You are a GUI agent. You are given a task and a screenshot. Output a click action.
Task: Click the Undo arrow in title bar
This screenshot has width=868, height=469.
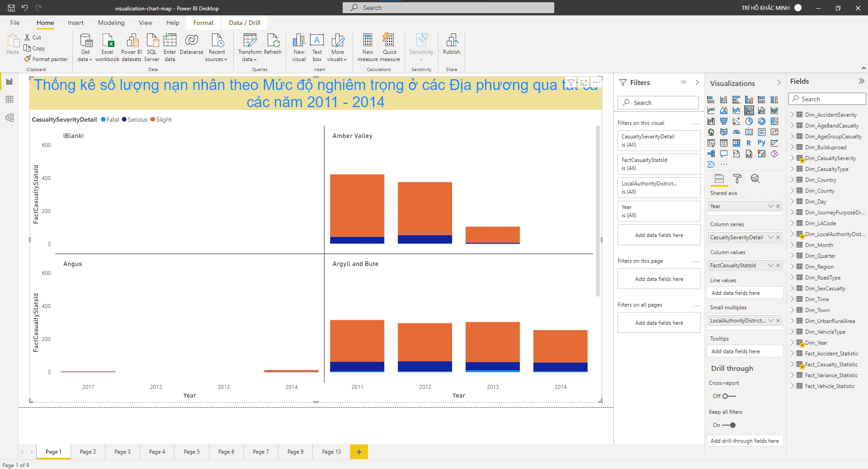(x=25, y=8)
